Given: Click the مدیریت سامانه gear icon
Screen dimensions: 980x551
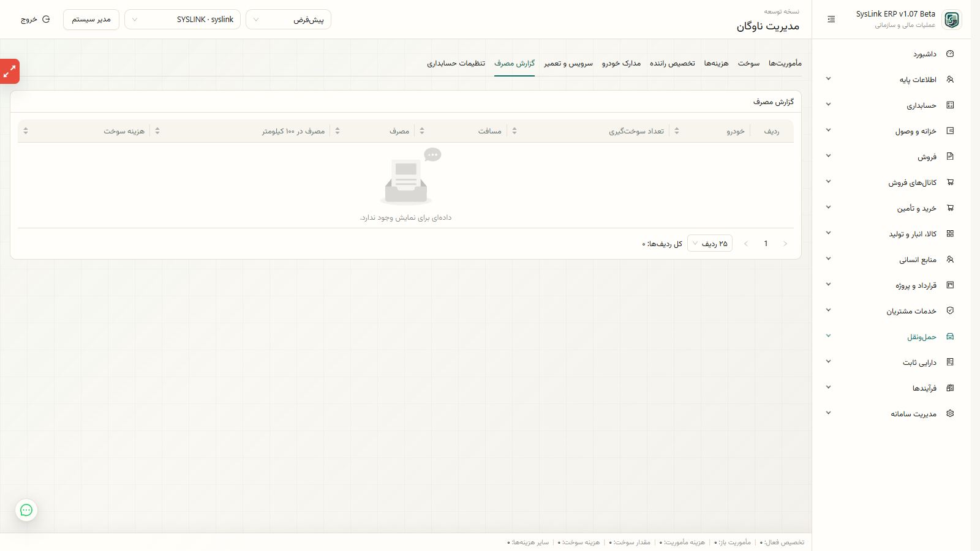Looking at the screenshot, I should pos(950,414).
